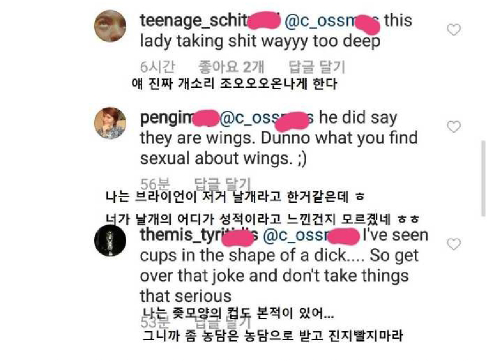Reply to the pengim comment posted 56분 ago
Image resolution: width=502 pixels, height=361 pixels.
(222, 183)
